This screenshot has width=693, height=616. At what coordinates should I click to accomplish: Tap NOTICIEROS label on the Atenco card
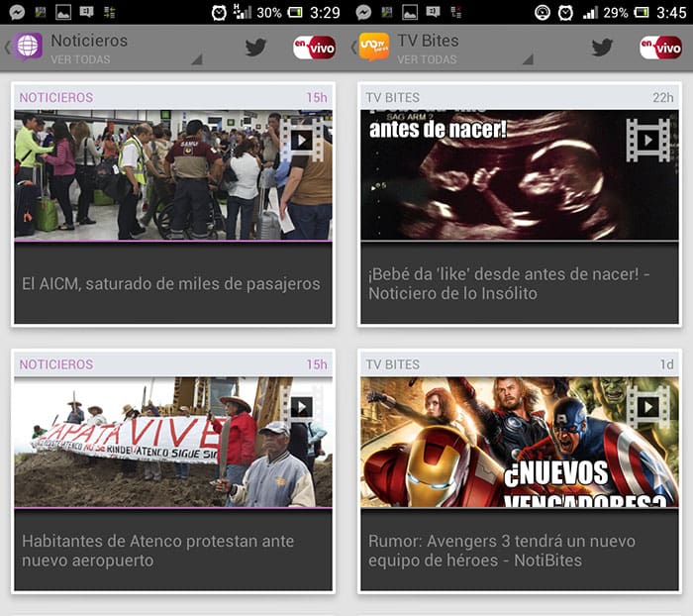[56, 364]
